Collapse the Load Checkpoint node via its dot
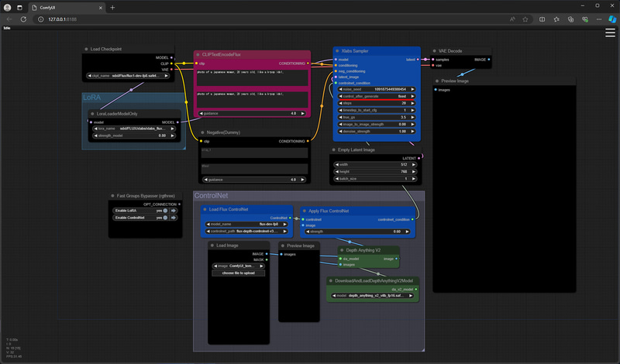 click(86, 49)
